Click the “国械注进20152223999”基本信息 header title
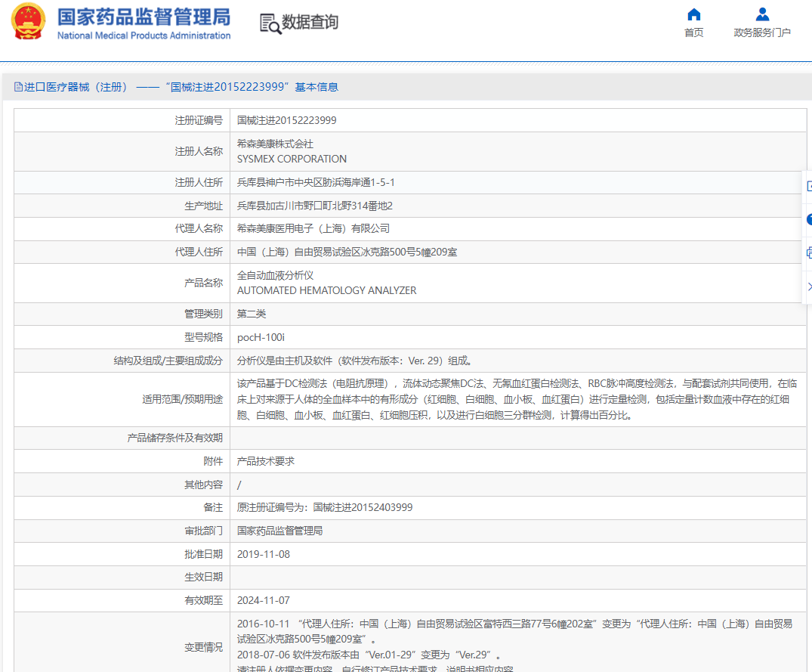The image size is (812, 672). 252,87
